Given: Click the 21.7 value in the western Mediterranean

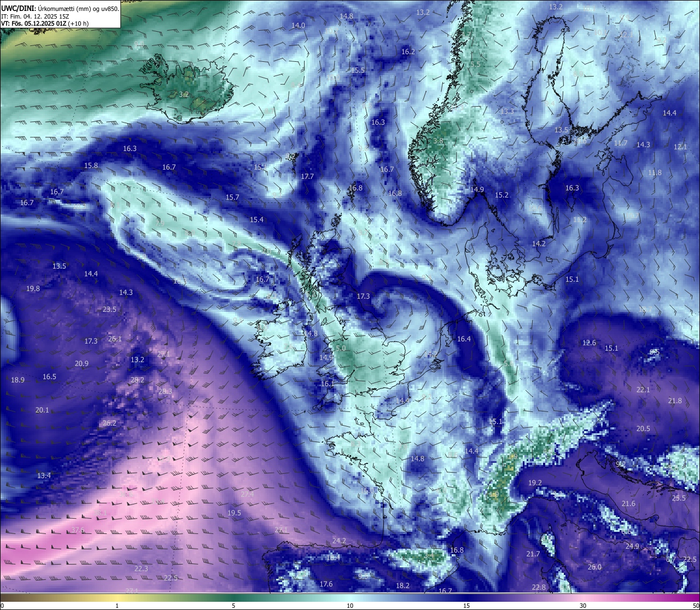Looking at the screenshot, I should pyautogui.click(x=533, y=554).
